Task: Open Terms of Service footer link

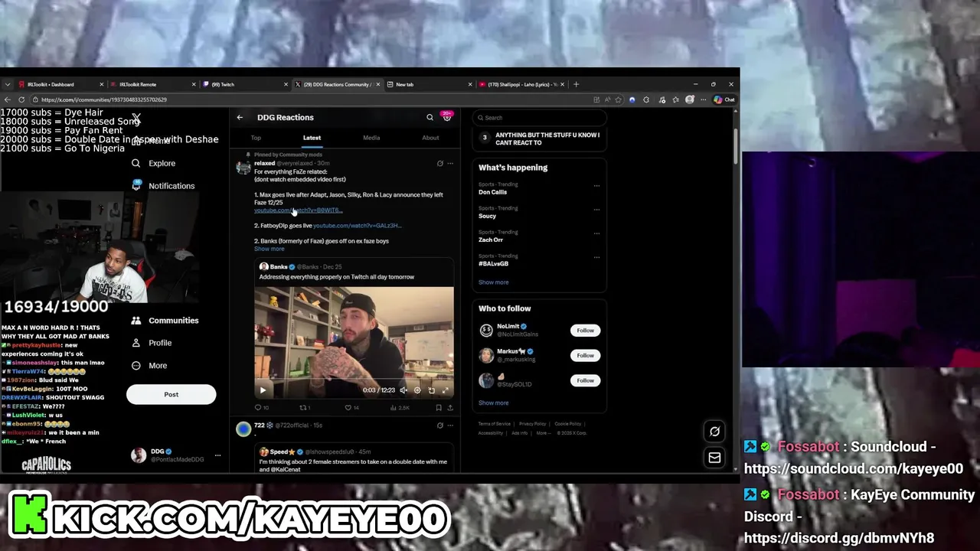Action: coord(495,424)
